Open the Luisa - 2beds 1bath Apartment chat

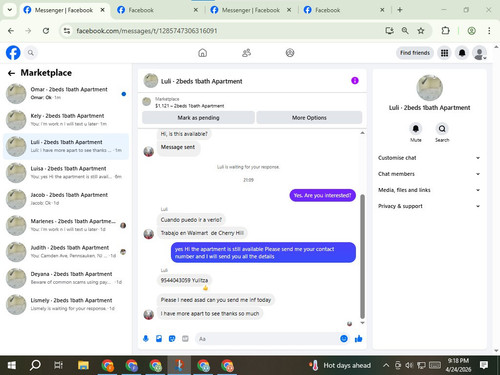tap(66, 172)
